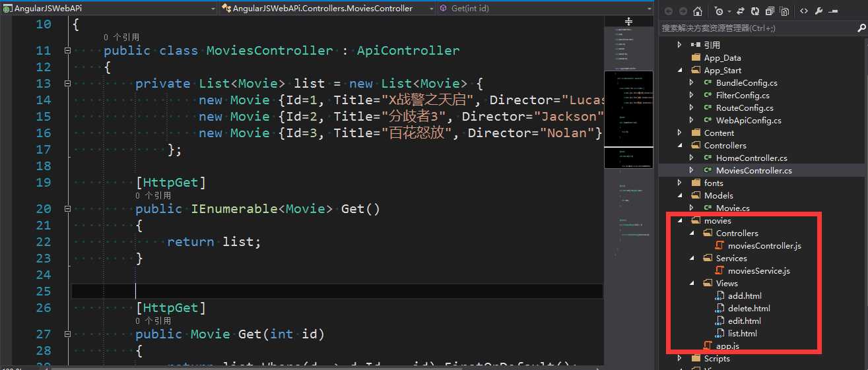Image resolution: width=868 pixels, height=370 pixels.
Task: Click the Scripts folder icon
Action: point(696,358)
